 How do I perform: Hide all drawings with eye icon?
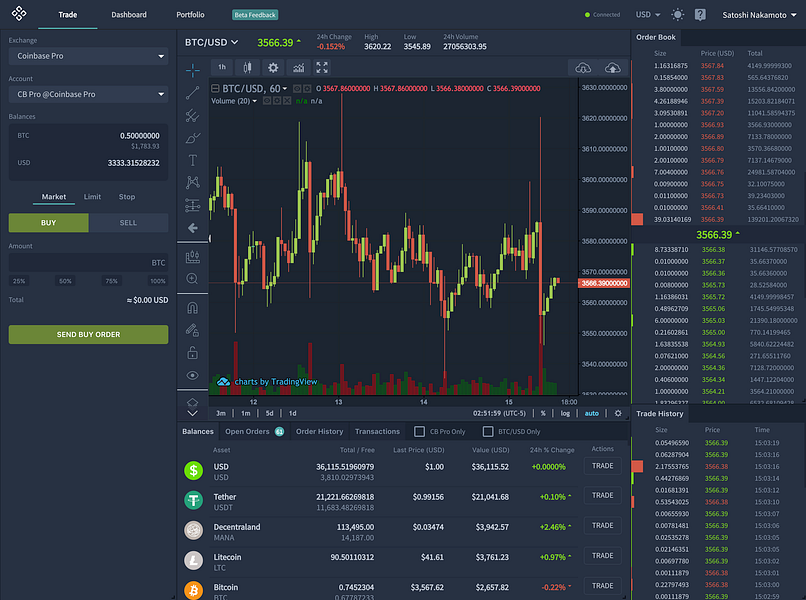tap(193, 375)
